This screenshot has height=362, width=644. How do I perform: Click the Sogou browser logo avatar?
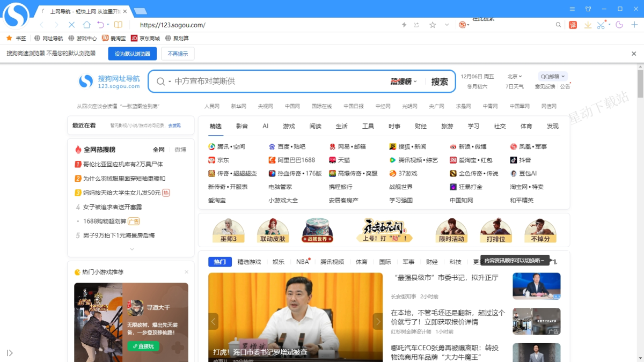tap(16, 14)
